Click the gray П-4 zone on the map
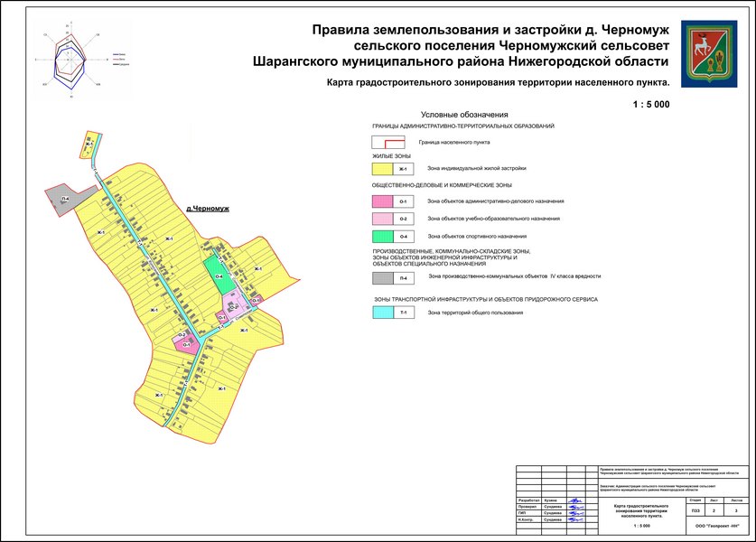 tap(65, 200)
